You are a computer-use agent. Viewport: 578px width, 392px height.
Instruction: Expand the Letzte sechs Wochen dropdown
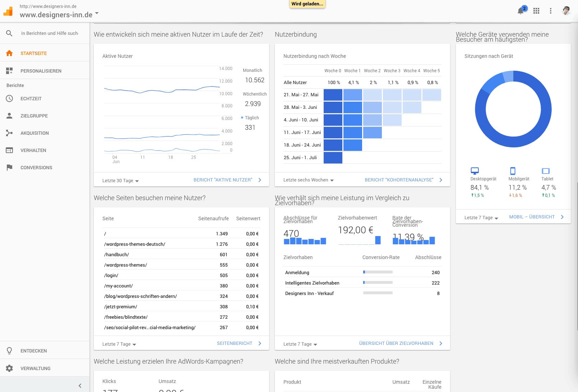pyautogui.click(x=309, y=180)
